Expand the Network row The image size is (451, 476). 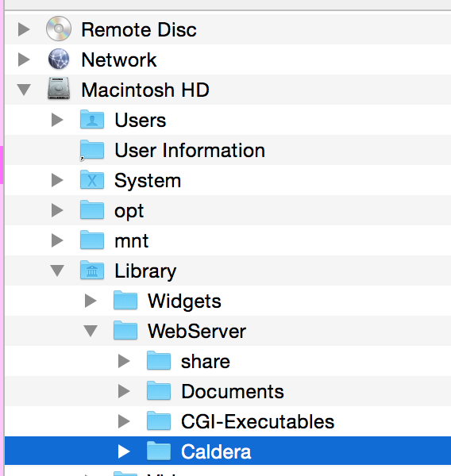[x=24, y=59]
